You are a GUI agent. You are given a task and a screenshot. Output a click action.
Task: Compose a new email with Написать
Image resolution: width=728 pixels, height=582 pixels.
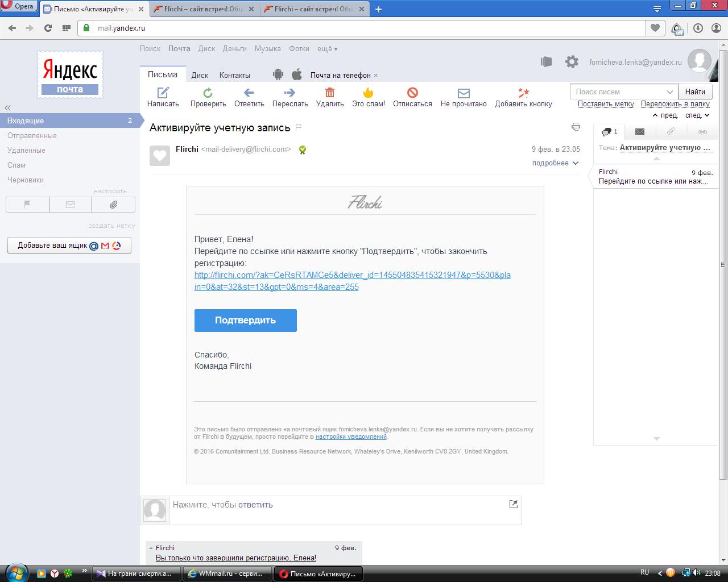163,97
